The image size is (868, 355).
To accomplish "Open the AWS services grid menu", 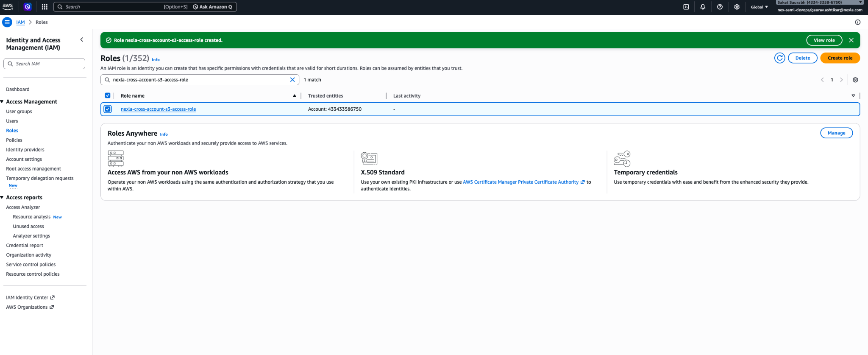I will pos(45,7).
